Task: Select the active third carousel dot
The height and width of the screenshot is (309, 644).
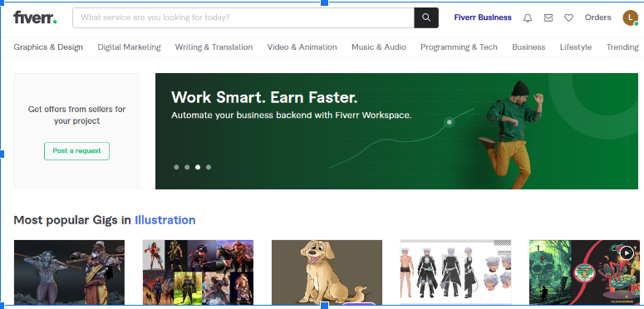Action: (x=198, y=167)
